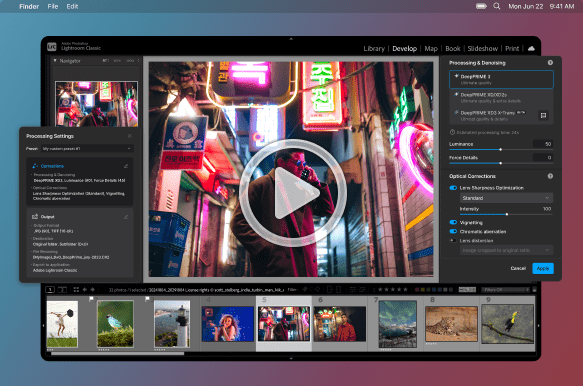The width and height of the screenshot is (583, 386).
Task: Click the Corrections section icon
Action: [x=35, y=166]
